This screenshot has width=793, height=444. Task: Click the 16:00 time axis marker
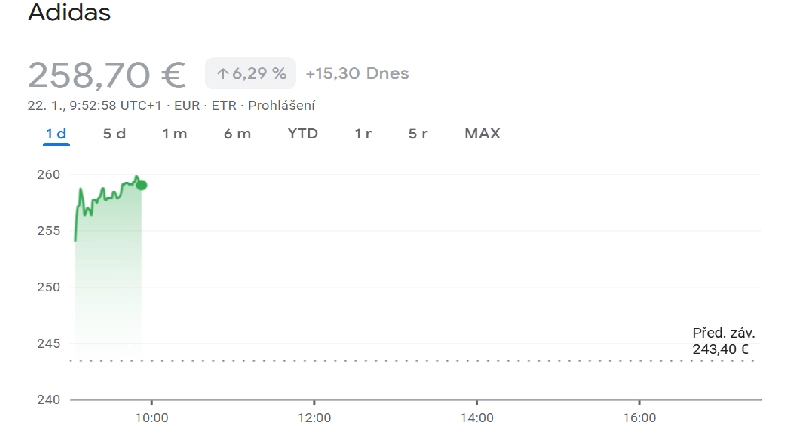point(639,418)
